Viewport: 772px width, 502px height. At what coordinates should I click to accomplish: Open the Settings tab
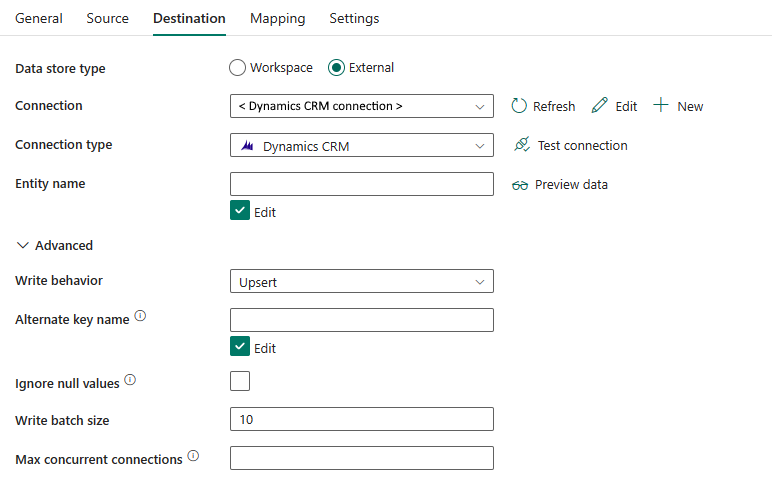354,18
